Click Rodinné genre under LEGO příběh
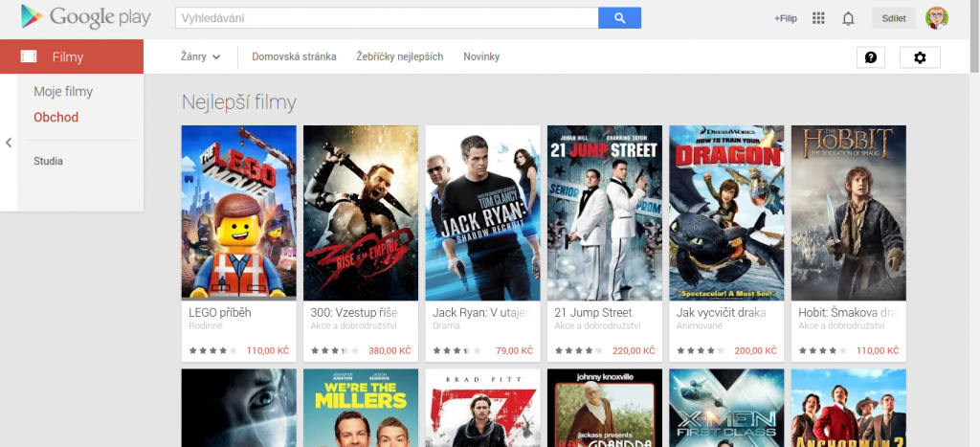Viewport: 980px width, 447px height. 206,325
